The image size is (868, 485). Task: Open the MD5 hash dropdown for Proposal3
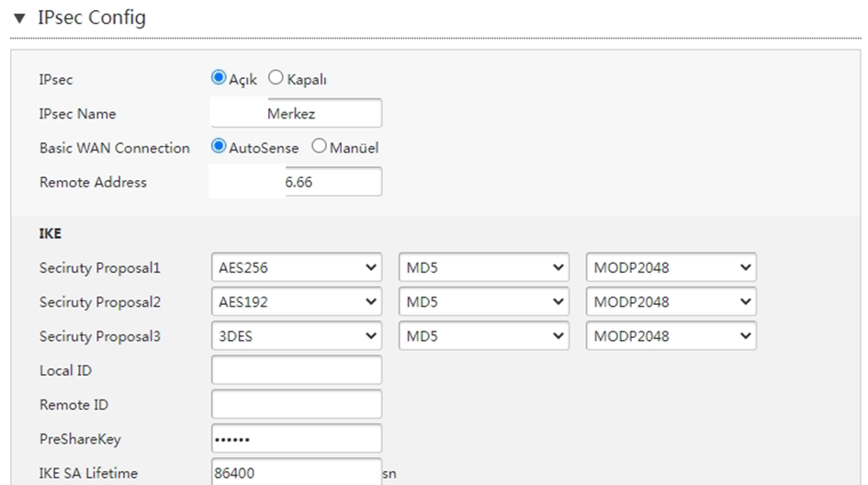coord(484,336)
